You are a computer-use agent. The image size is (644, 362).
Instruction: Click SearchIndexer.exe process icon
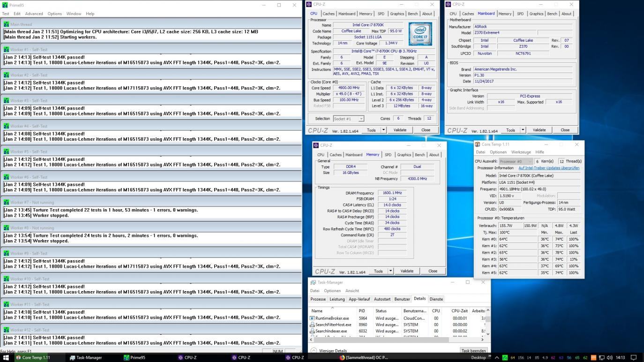[x=312, y=331]
